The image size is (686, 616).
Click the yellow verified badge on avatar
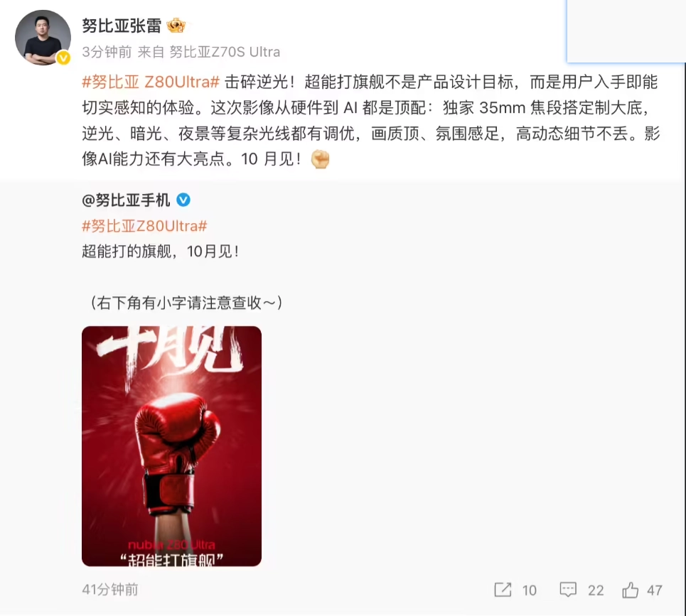pyautogui.click(x=63, y=58)
